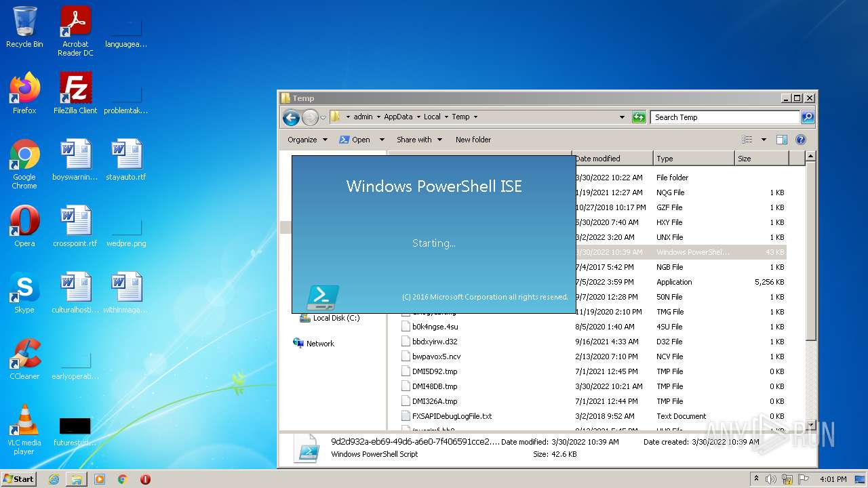Image resolution: width=868 pixels, height=488 pixels.
Task: Select the culturalhosti document icon
Action: coord(75,293)
